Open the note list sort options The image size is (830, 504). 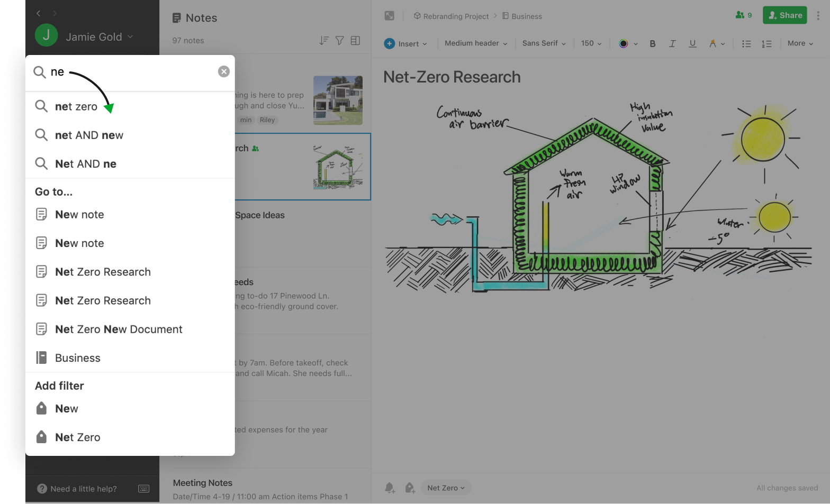tap(324, 40)
